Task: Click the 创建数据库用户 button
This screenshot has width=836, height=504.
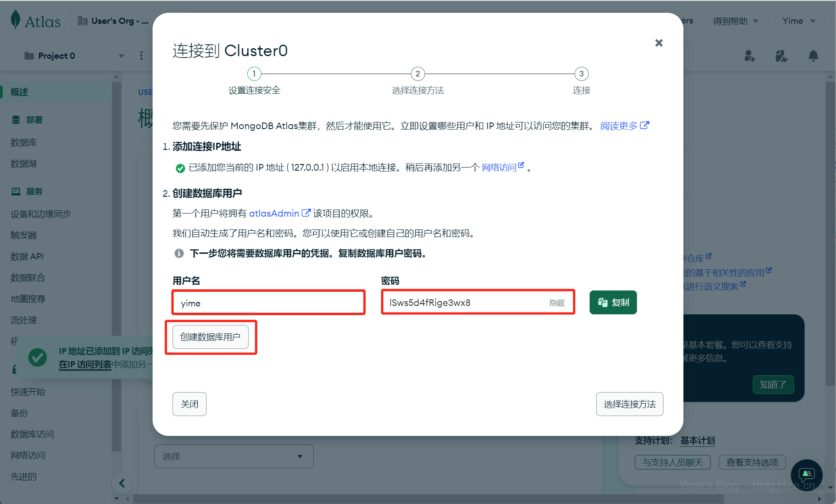Action: 210,337
